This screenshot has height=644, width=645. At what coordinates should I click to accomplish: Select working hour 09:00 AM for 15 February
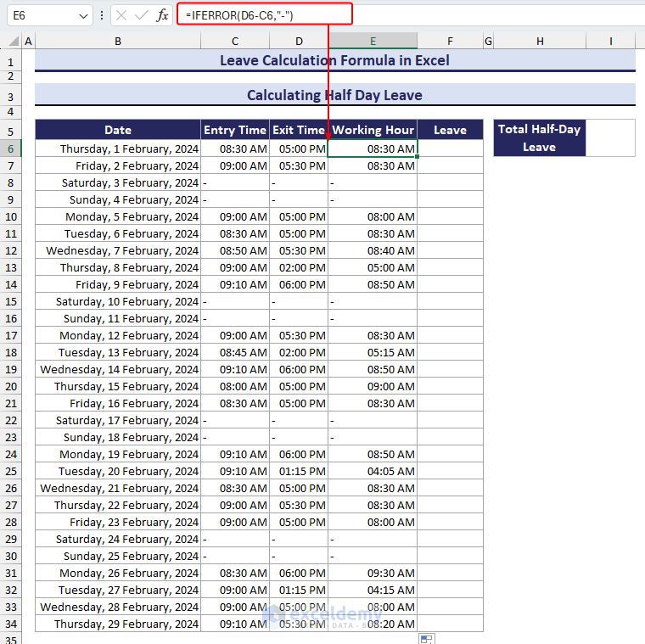(x=373, y=387)
